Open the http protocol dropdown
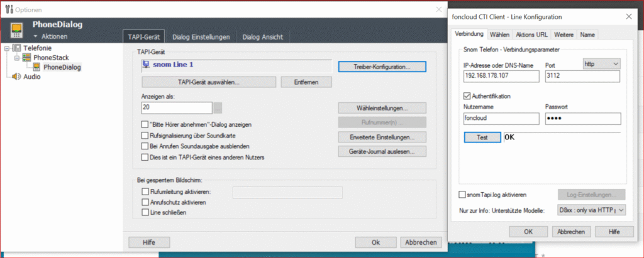The height and width of the screenshot is (258, 644). click(602, 64)
